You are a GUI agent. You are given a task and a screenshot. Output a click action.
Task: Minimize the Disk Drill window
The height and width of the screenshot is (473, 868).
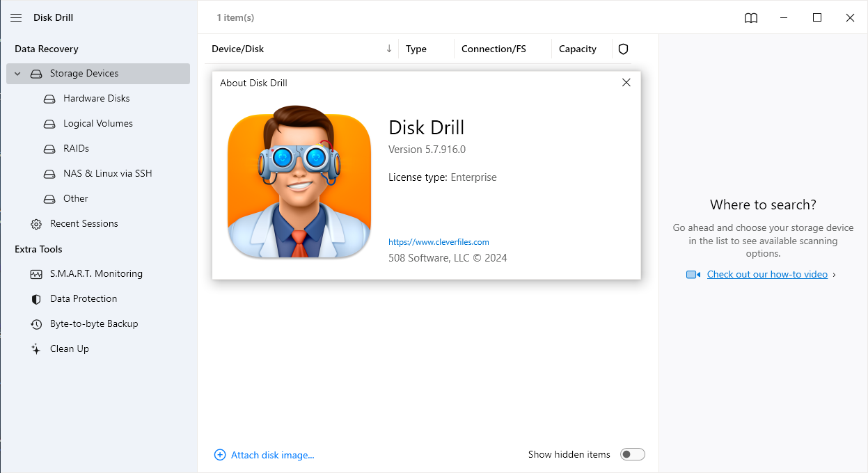click(784, 18)
